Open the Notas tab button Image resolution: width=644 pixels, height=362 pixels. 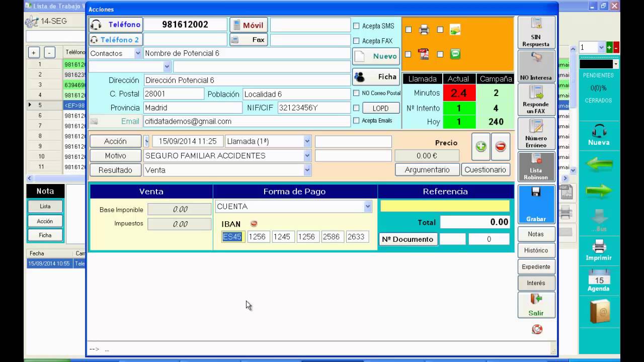pyautogui.click(x=536, y=234)
